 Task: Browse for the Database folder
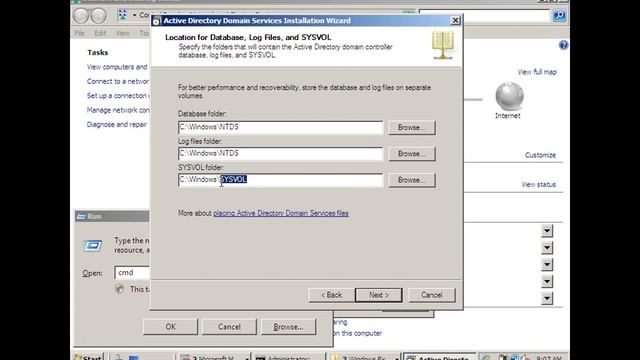[x=412, y=127]
